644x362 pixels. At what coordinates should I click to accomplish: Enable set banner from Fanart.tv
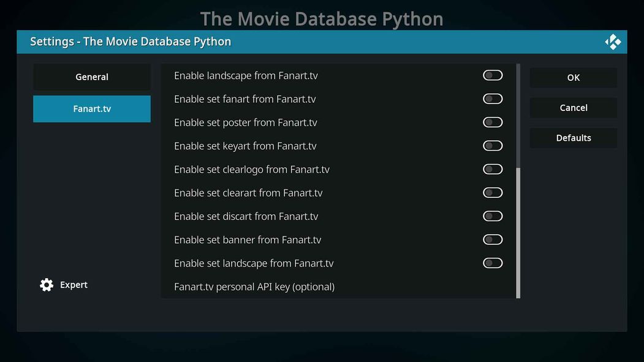tap(492, 239)
